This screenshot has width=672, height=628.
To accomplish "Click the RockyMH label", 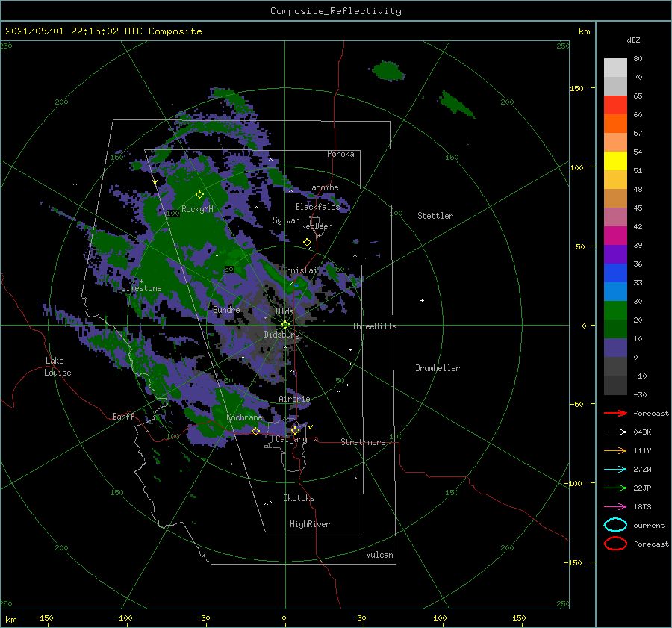I will (197, 209).
